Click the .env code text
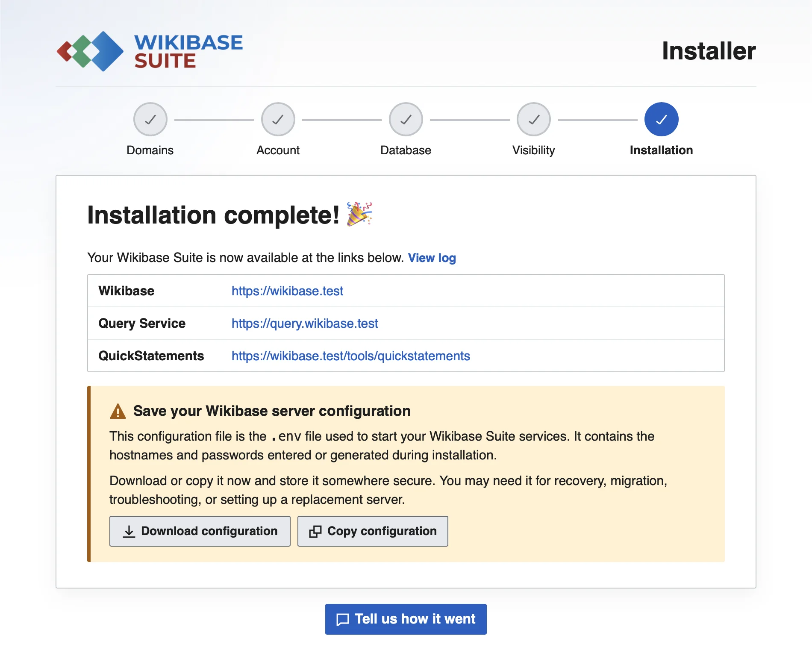Viewport: 812px width, 665px height. [x=286, y=436]
